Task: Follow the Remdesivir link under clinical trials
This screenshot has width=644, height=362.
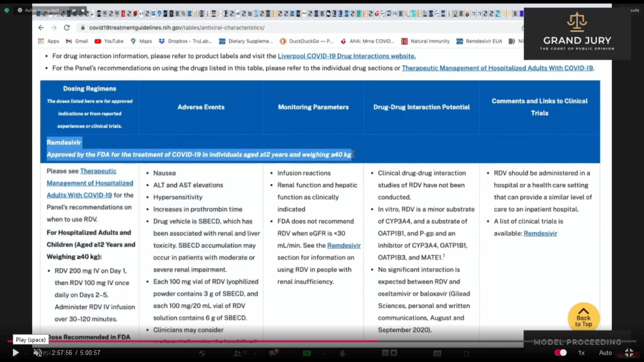Action: click(x=540, y=234)
